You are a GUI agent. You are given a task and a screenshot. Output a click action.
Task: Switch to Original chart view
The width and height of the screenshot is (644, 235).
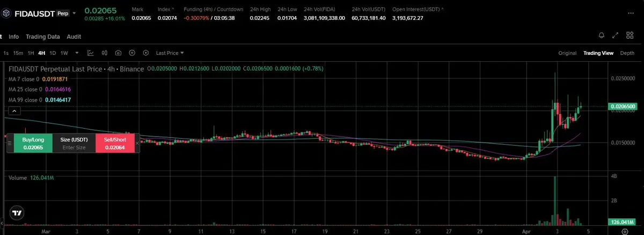coord(567,53)
